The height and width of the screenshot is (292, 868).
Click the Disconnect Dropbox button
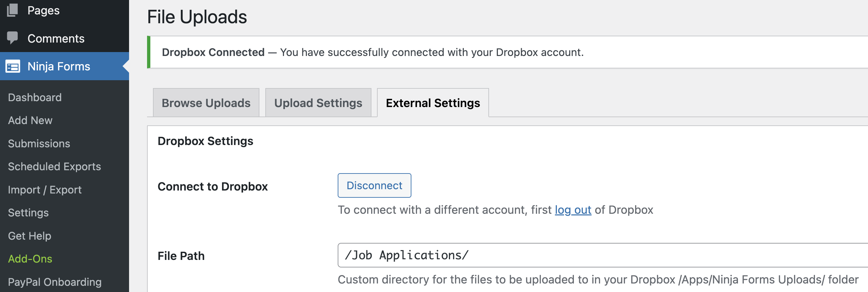point(374,185)
